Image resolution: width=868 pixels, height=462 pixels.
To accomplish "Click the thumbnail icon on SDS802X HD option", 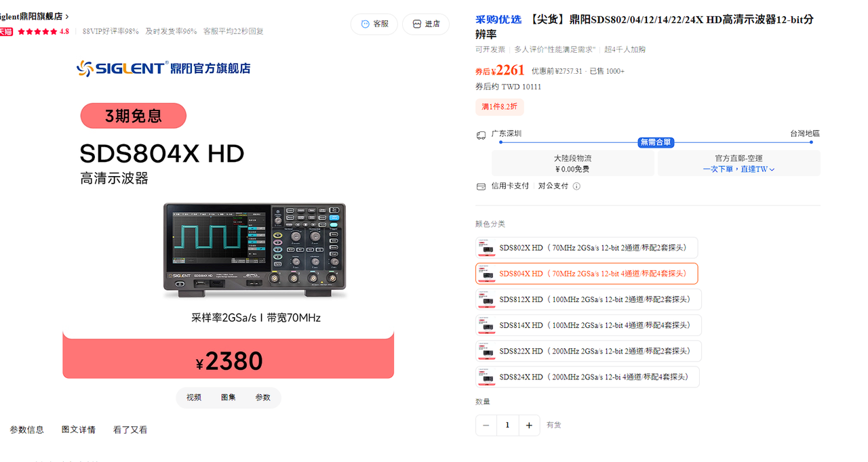I will point(486,248).
